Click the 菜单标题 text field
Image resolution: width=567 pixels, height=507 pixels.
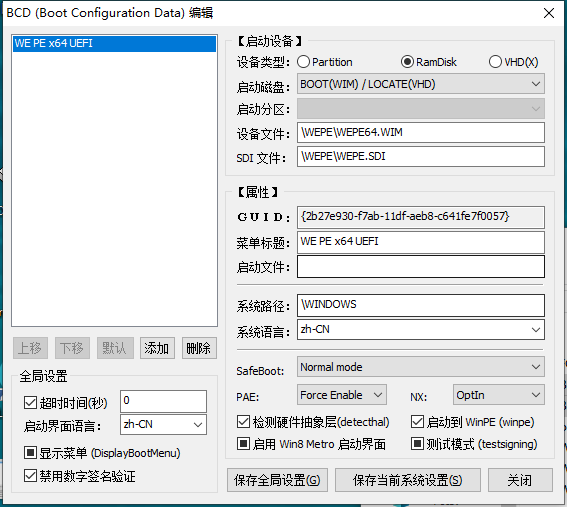tap(421, 242)
